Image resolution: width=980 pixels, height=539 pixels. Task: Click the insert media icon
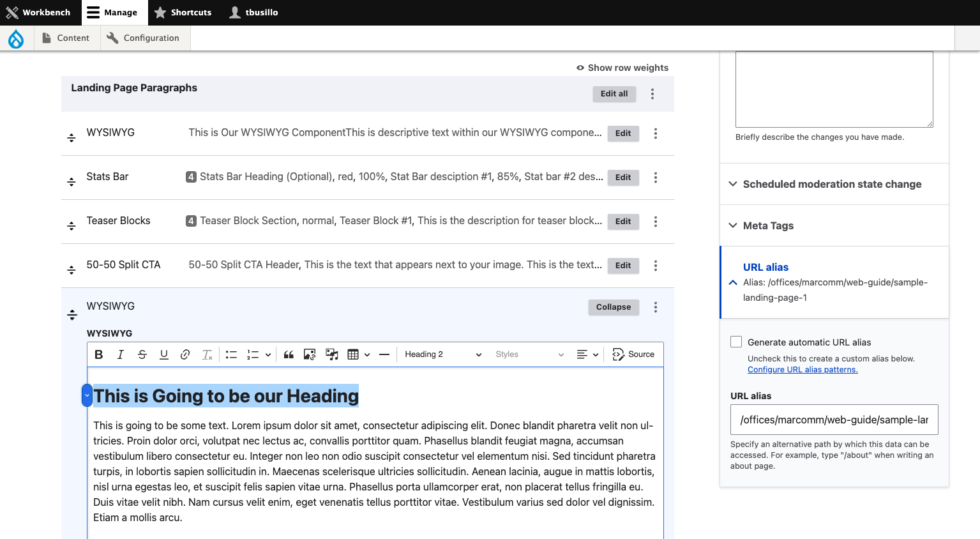pyautogui.click(x=332, y=354)
